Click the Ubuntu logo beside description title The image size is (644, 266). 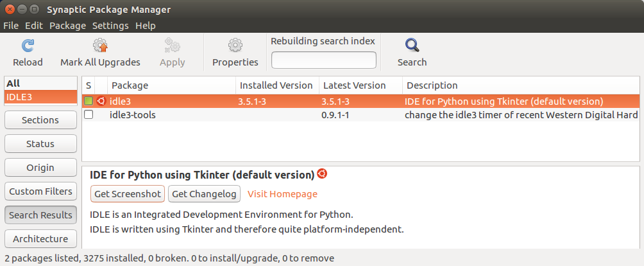322,174
